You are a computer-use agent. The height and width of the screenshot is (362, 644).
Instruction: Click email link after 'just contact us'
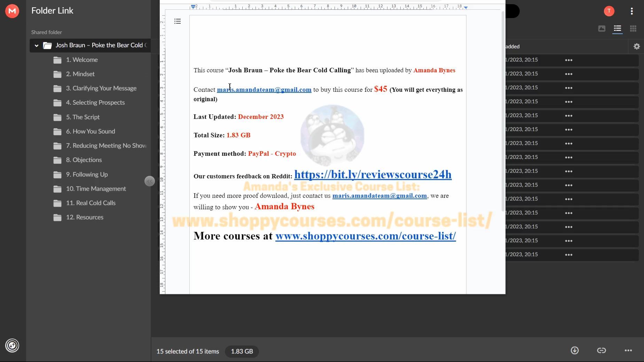(379, 196)
